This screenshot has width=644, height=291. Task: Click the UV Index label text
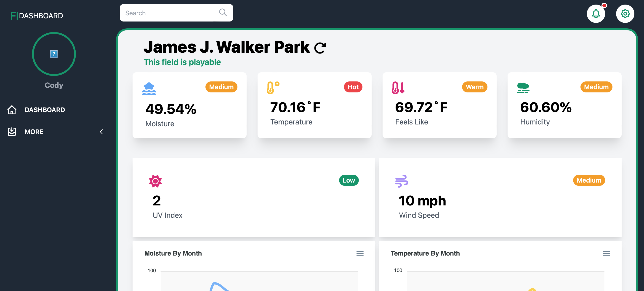pos(168,215)
